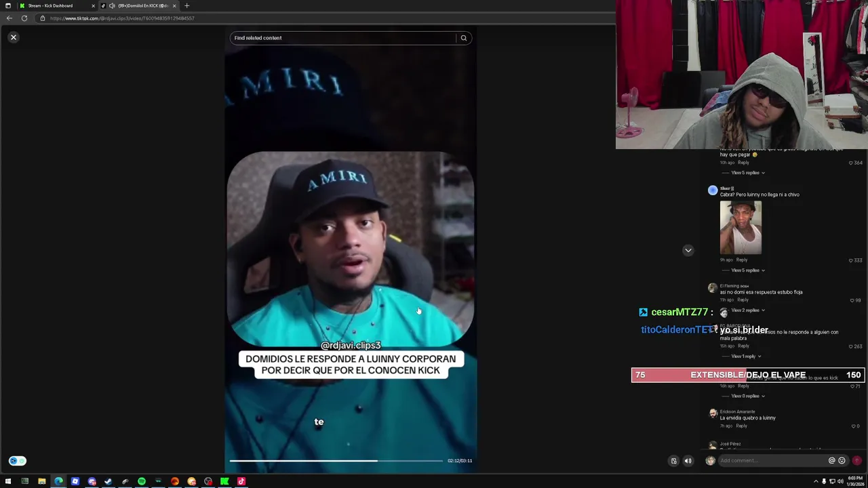The height and width of the screenshot is (488, 868).
Task: Click the taskbar clock showing 6:03 PM
Action: pyautogui.click(x=854, y=482)
